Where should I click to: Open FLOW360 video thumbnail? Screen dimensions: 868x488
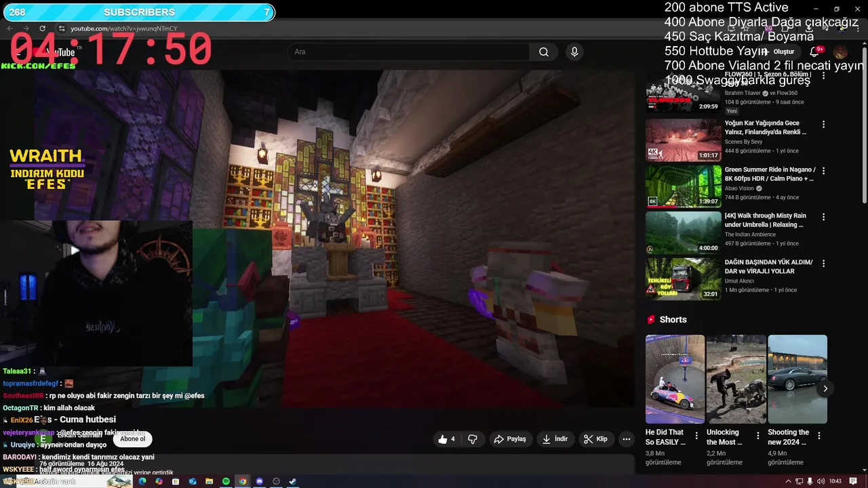tap(684, 92)
